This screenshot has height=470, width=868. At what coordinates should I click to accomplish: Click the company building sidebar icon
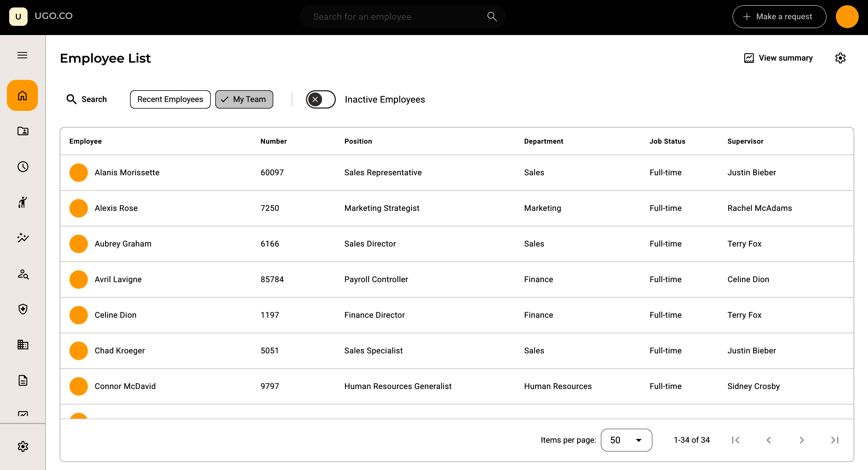coord(23,344)
